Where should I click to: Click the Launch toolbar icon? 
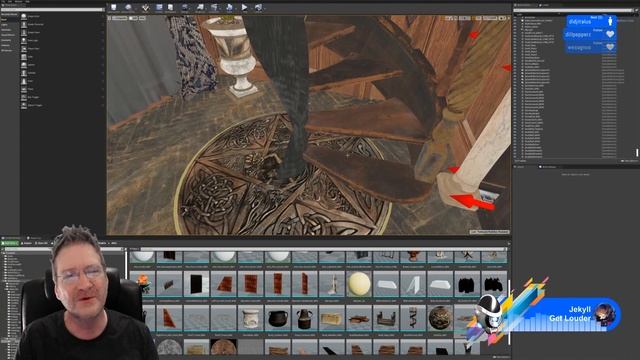[x=258, y=7]
